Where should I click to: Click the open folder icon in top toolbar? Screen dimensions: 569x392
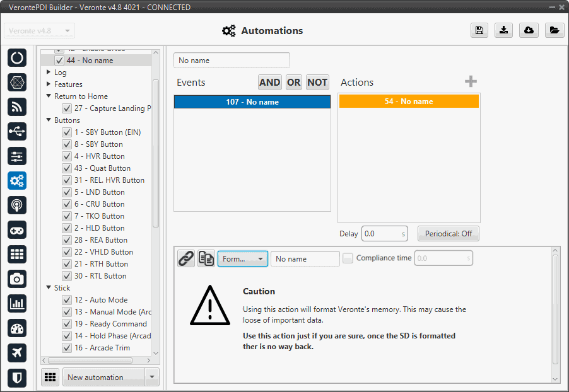pyautogui.click(x=554, y=30)
